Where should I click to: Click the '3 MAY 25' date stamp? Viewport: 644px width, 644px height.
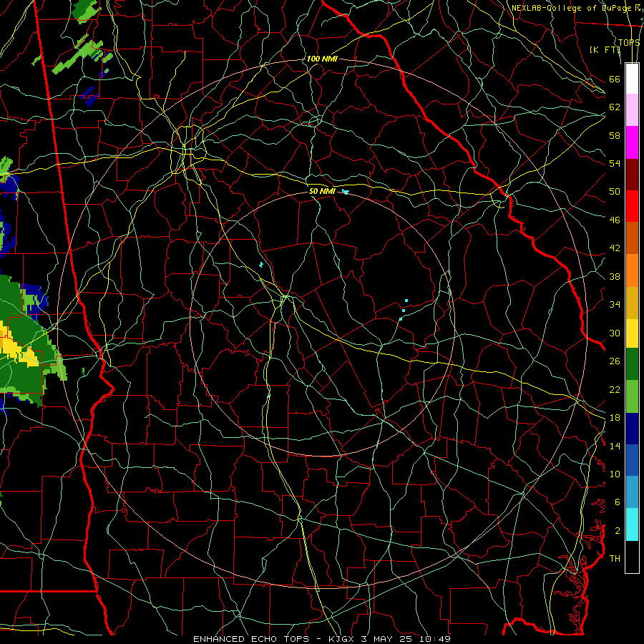pos(388,639)
